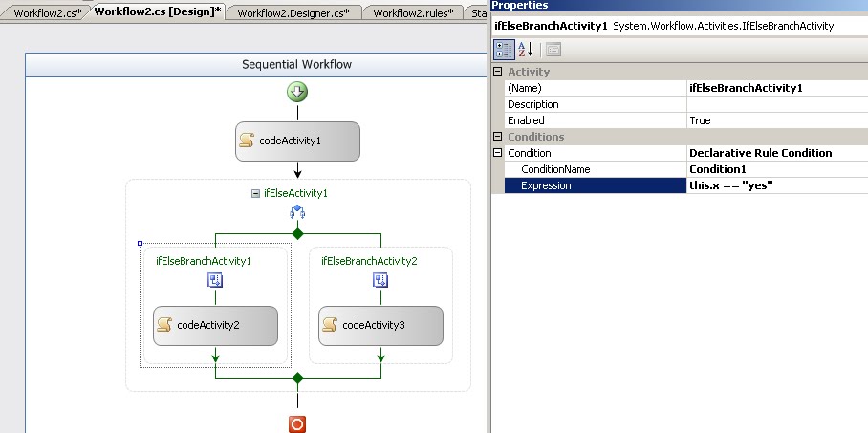Switch to Workflow2.Designer.cs tab
The height and width of the screenshot is (433, 868).
[293, 13]
